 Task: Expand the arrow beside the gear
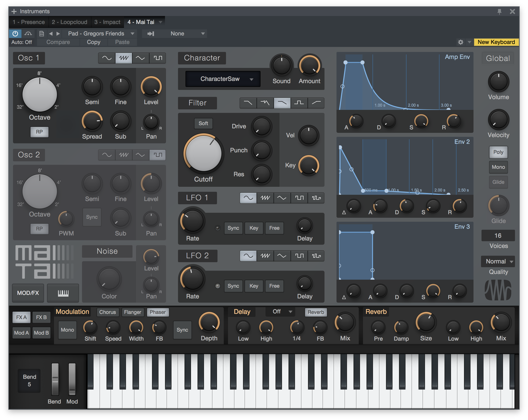pos(469,42)
